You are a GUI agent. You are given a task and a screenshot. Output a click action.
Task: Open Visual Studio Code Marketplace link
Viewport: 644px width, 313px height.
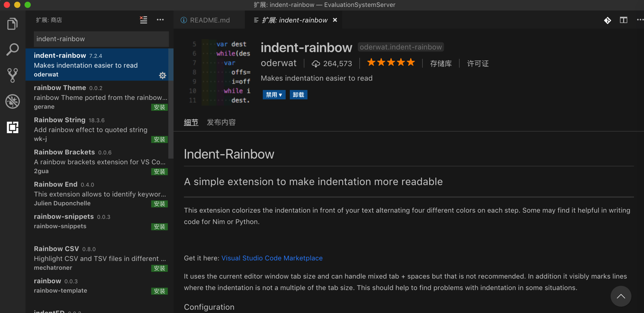272,258
